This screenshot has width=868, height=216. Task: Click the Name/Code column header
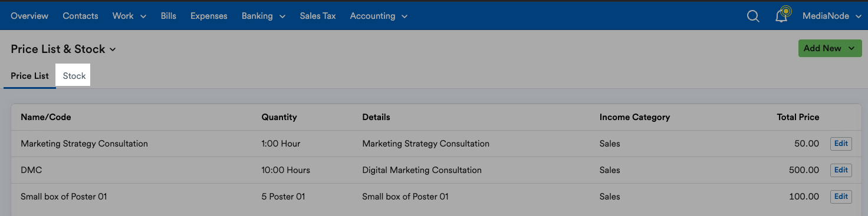click(x=45, y=117)
